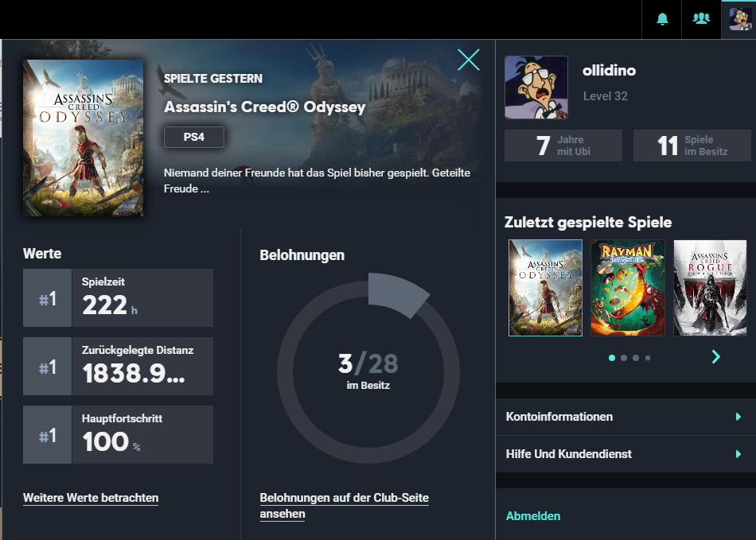Viewport: 756px width, 540px height.
Task: Click the Werte heading
Action: [42, 254]
